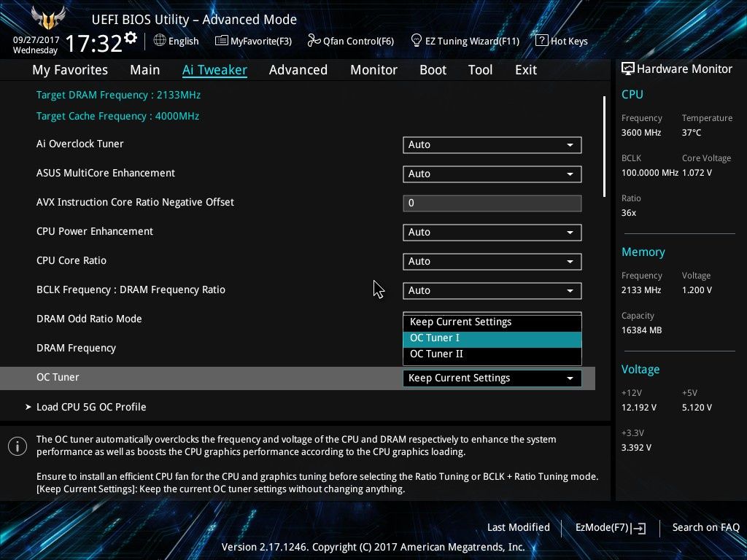The width and height of the screenshot is (747, 560).
Task: Click the 37°C temperature value
Action: click(692, 133)
